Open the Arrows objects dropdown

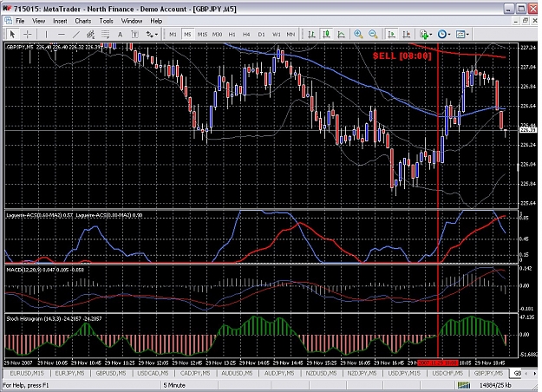[x=152, y=34]
